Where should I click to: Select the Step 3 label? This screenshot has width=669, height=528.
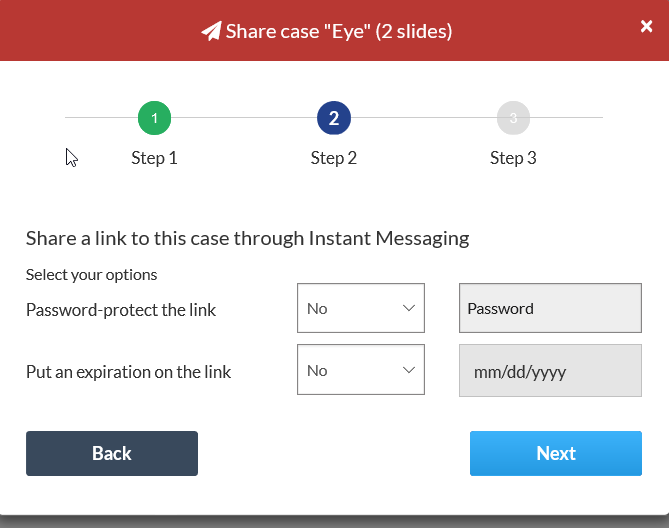pos(513,158)
